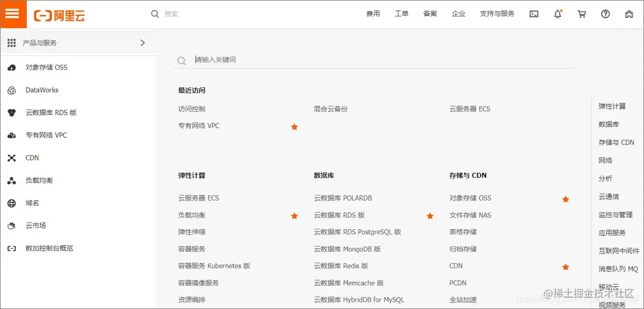Toggle favorite star for 对象存储 OSS

pyautogui.click(x=565, y=199)
